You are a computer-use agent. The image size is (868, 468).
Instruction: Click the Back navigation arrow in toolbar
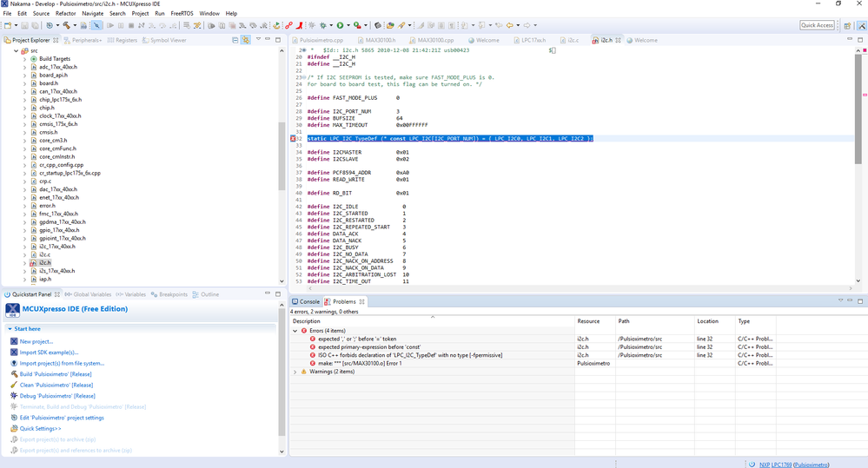point(509,25)
